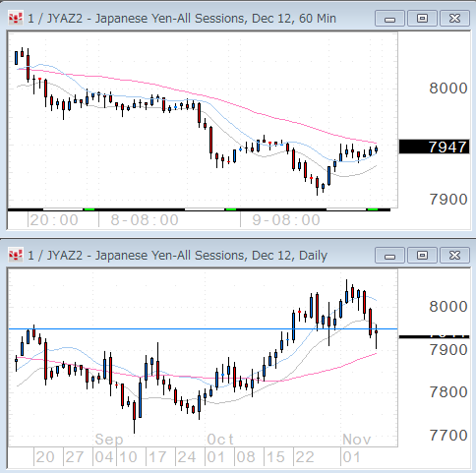Click the 22 date label on Daily axis
476x473 pixels.
pos(305,457)
